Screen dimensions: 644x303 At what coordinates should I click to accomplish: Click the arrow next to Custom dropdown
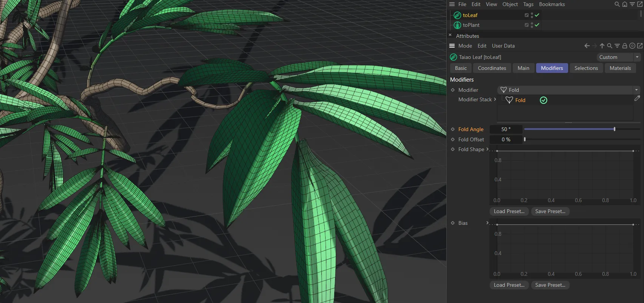(x=637, y=57)
